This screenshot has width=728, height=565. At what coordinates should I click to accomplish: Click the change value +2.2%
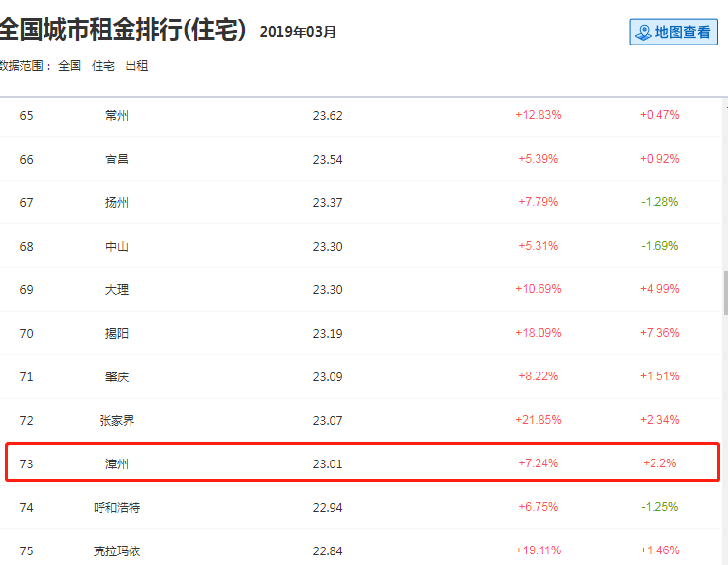659,463
